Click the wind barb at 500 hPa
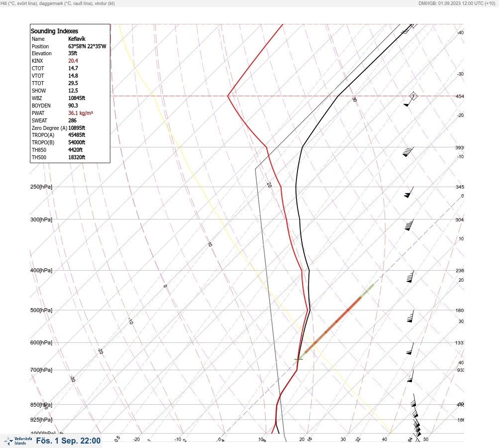 410,316
